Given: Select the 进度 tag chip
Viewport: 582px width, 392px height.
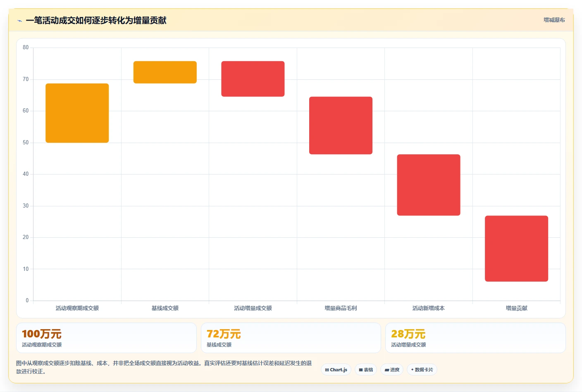Looking at the screenshot, I should coord(392,370).
